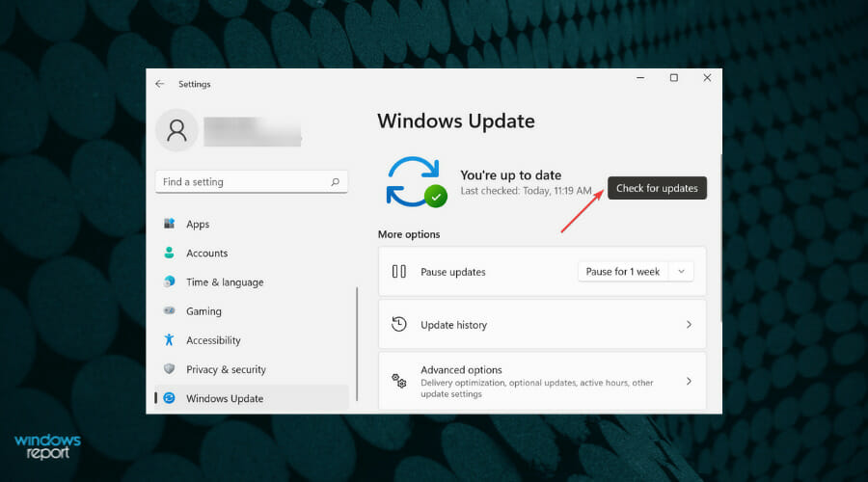
Task: Focus the Find a setting box
Action: coord(252,182)
